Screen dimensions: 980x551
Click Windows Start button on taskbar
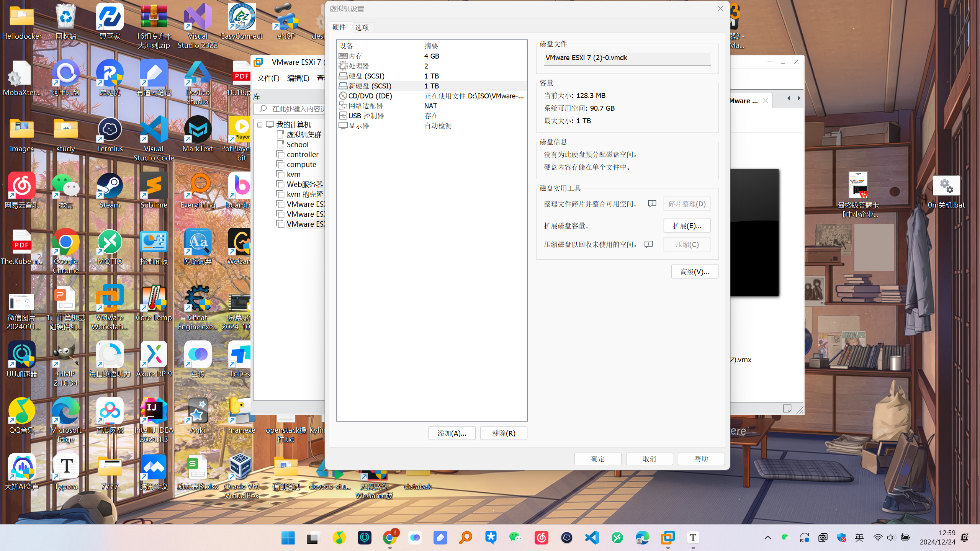pyautogui.click(x=288, y=538)
